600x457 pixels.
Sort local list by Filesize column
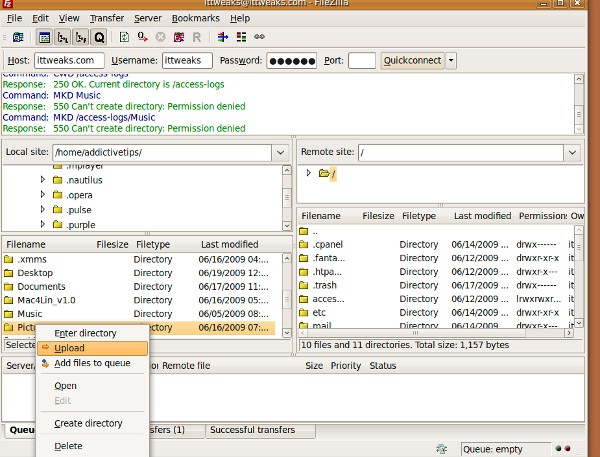point(112,244)
